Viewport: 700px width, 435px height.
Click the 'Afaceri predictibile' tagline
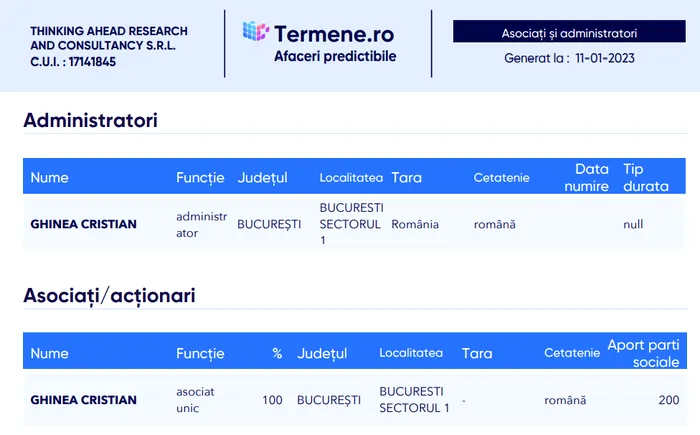[x=335, y=56]
